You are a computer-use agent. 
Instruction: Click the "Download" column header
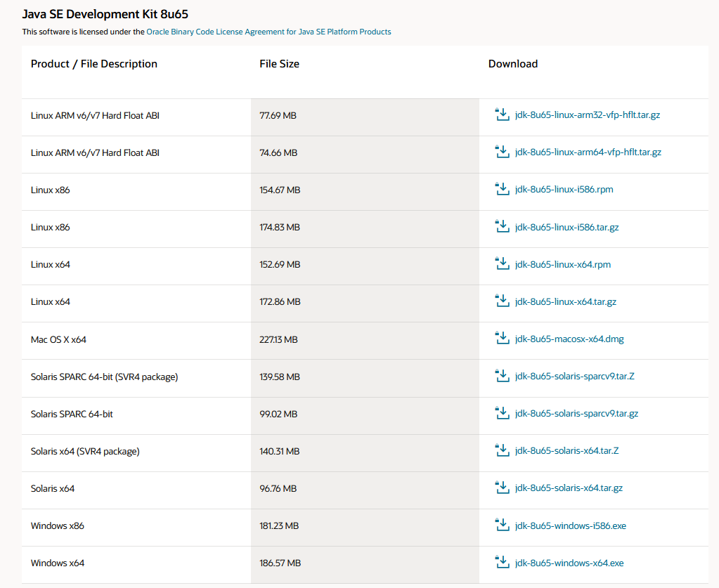coord(513,64)
